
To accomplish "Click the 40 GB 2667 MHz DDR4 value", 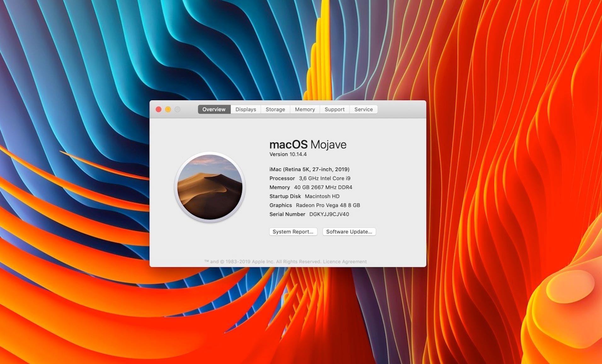I will 323,187.
